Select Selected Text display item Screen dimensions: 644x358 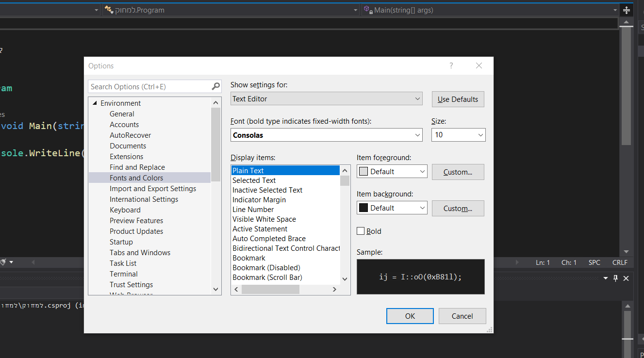coord(285,180)
